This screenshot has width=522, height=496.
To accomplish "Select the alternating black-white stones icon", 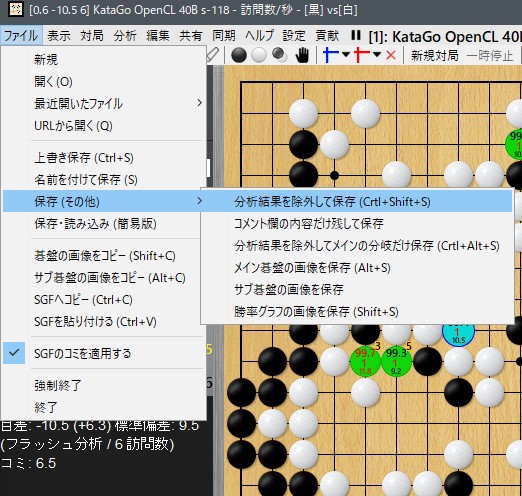I will pos(279,55).
